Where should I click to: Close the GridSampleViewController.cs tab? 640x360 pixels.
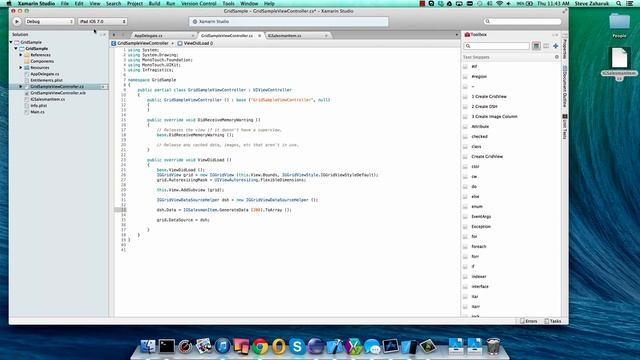coord(259,36)
